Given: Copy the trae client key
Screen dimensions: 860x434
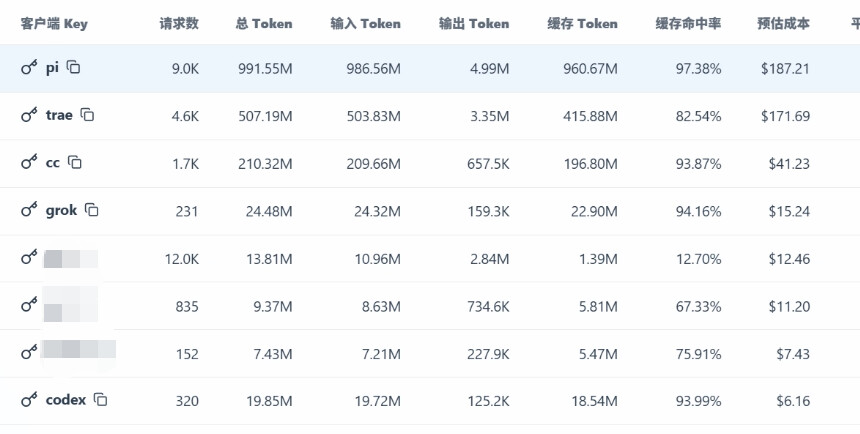Looking at the screenshot, I should click(87, 115).
